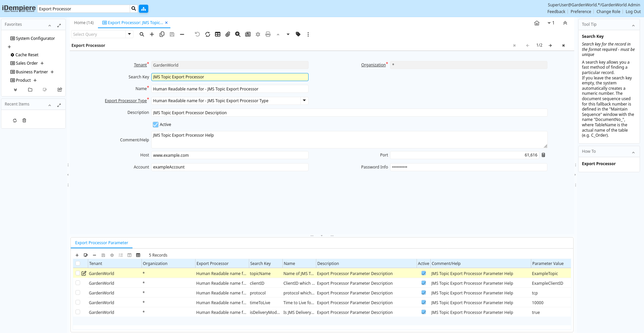Click the Zoom Across icon
This screenshot has width=644, height=333.
(238, 34)
